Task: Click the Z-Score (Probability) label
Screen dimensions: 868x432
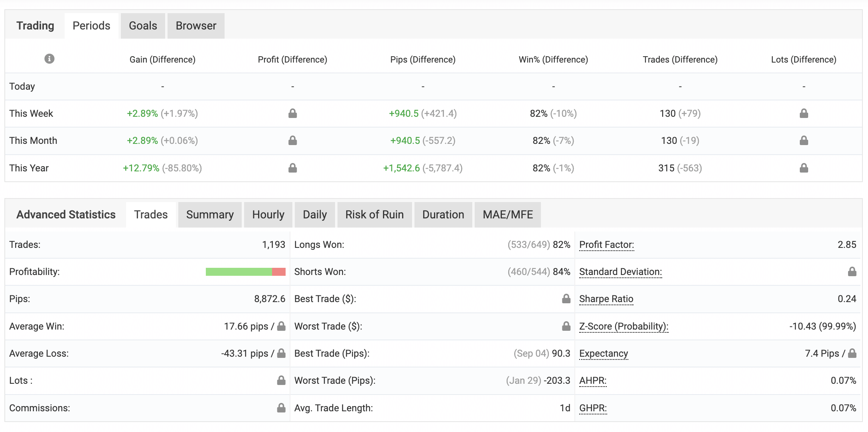Action: 623,326
